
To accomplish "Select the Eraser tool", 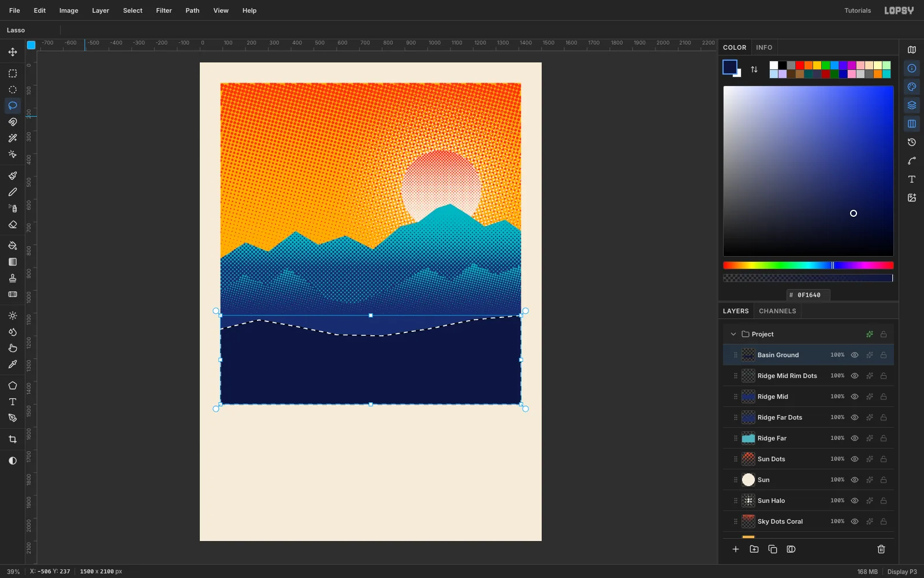I will coord(13,224).
